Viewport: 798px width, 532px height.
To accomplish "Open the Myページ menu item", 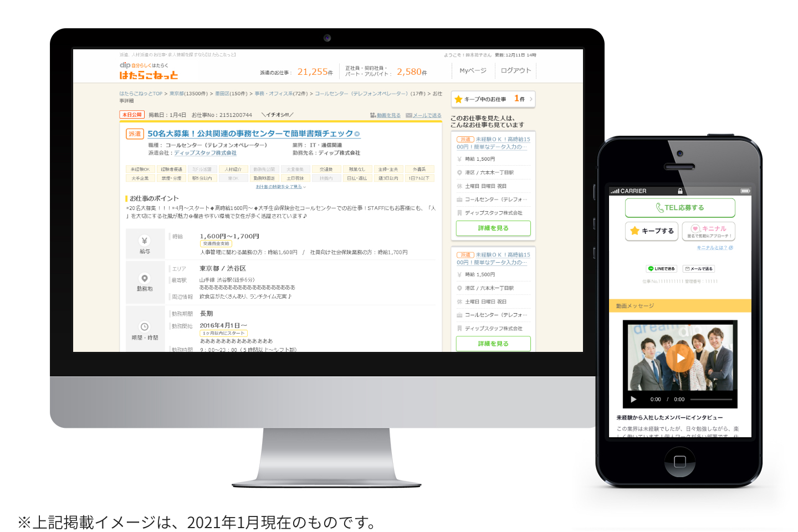I will click(x=473, y=71).
